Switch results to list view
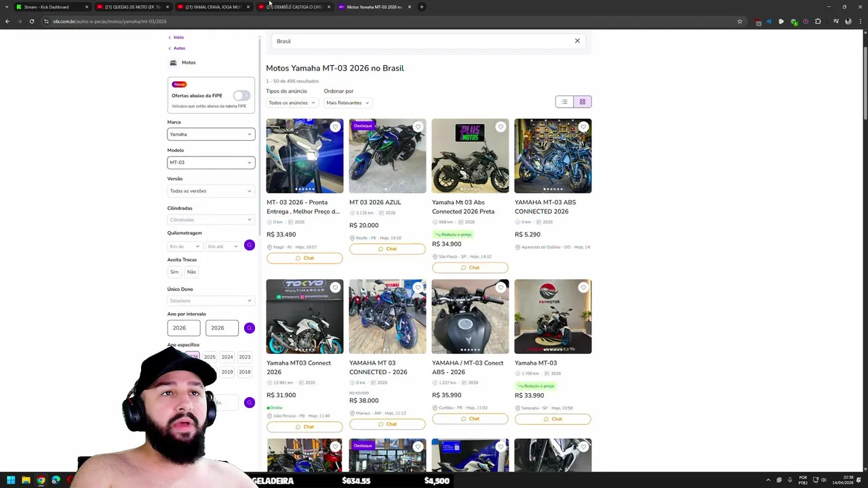 pos(564,102)
